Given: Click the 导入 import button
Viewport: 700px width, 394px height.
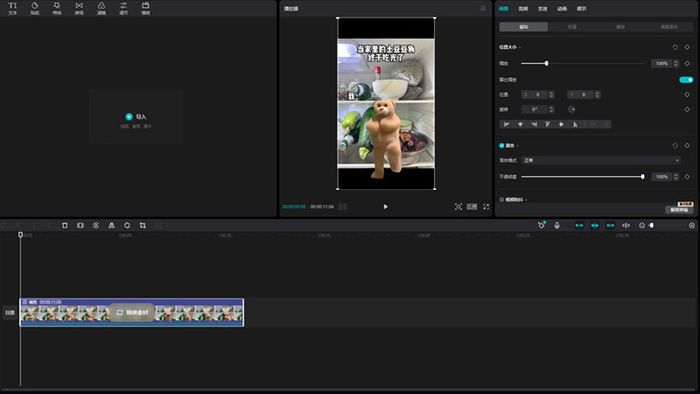Looking at the screenshot, I should click(x=136, y=116).
